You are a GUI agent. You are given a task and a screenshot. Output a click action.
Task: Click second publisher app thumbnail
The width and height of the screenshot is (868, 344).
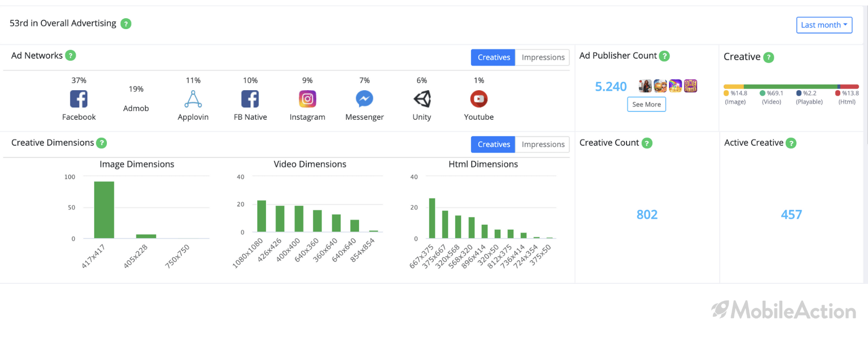point(661,86)
